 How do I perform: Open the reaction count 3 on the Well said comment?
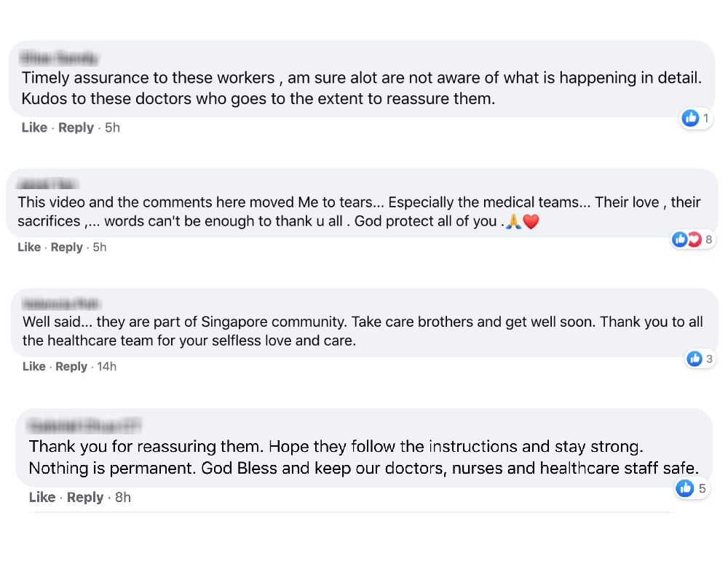(709, 359)
